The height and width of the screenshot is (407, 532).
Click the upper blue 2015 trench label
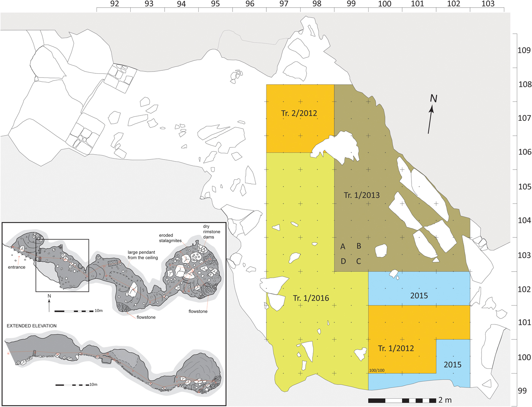pyautogui.click(x=419, y=296)
